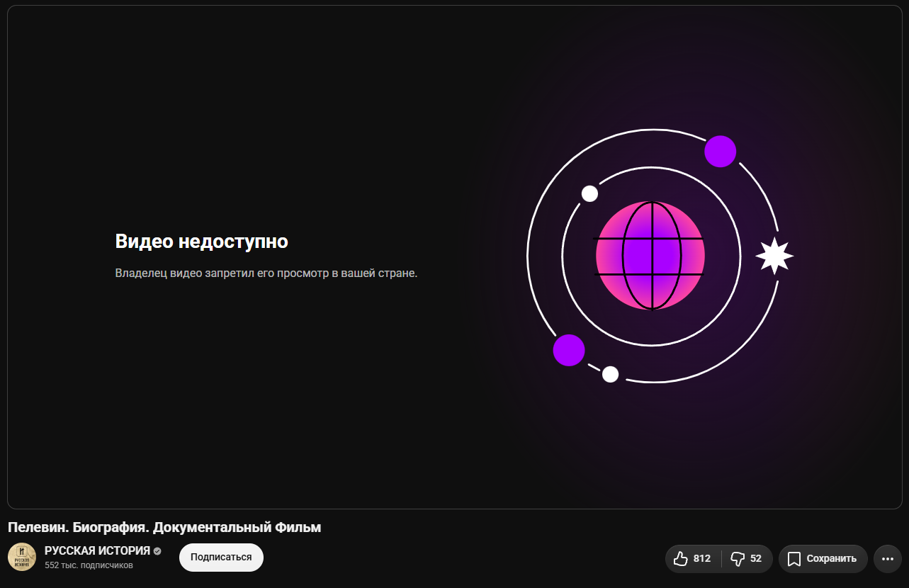Image resolution: width=909 pixels, height=588 pixels.
Task: Click the verified badge next to channel name
Action: tap(157, 551)
